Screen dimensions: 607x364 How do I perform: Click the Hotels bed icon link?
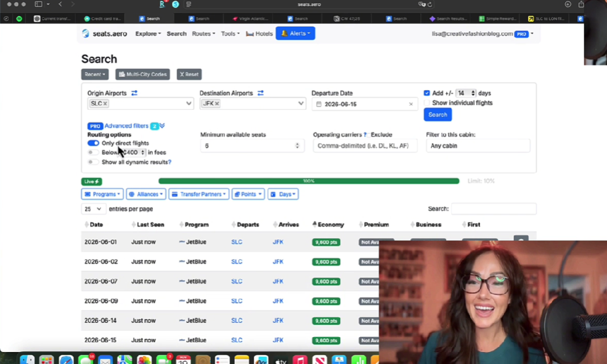259,34
